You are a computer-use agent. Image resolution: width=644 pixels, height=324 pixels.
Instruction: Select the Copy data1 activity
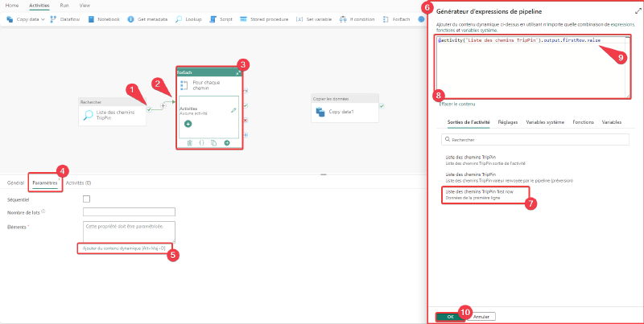point(345,109)
